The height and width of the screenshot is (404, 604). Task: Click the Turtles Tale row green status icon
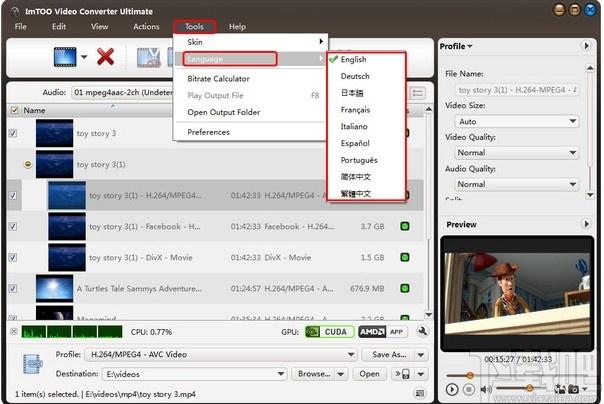[x=404, y=288]
